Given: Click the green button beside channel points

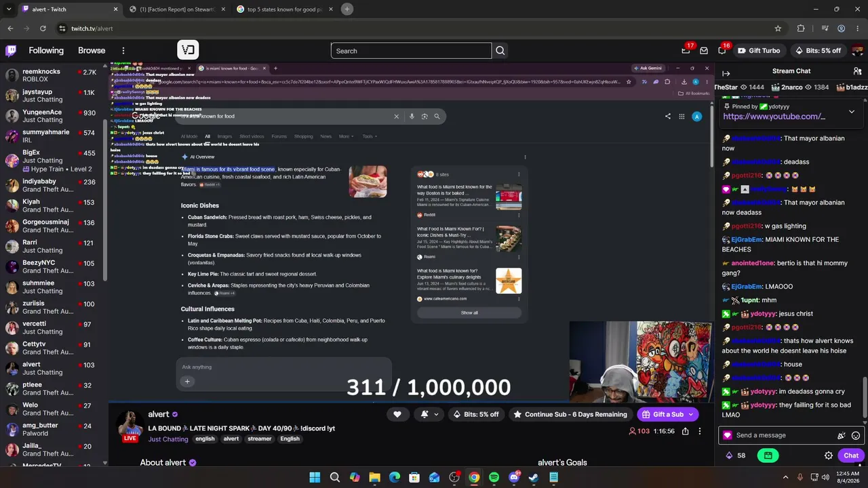Looking at the screenshot, I should 768,455.
